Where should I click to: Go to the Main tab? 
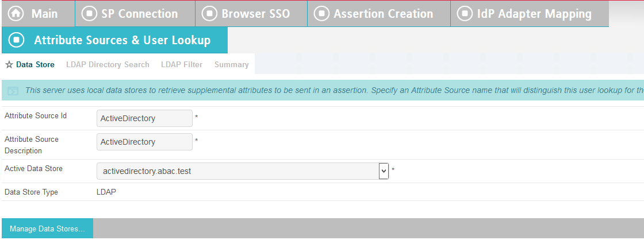[38, 14]
